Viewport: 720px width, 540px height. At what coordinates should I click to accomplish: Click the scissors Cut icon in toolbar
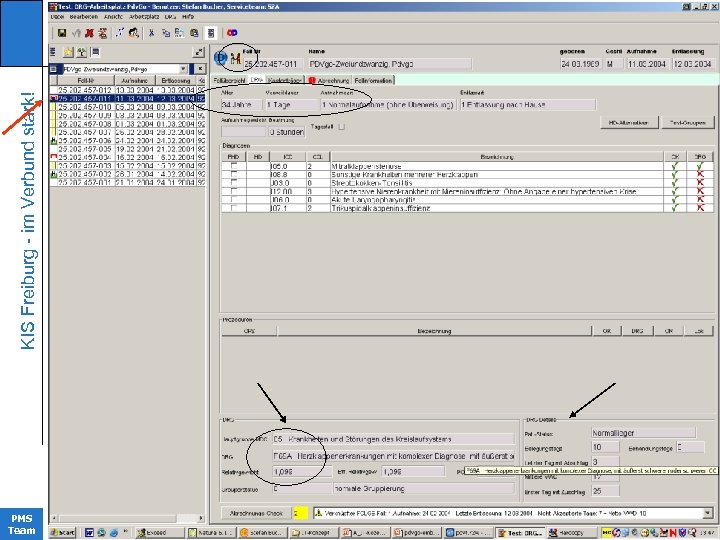pos(151,33)
